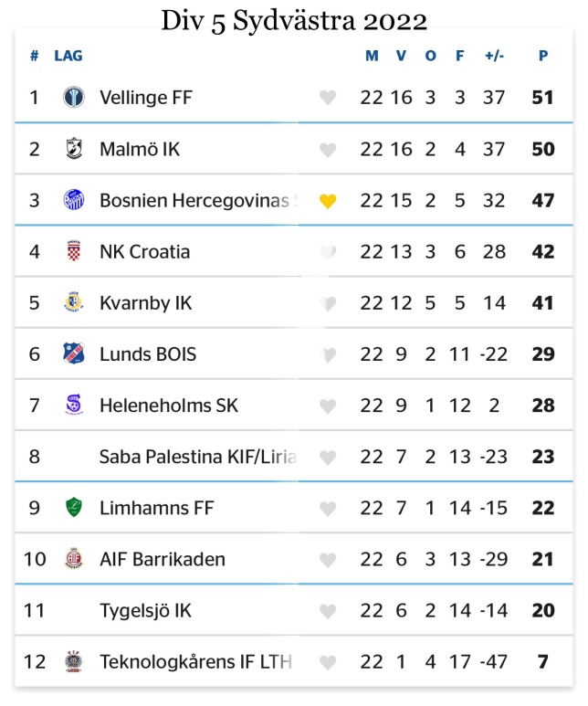Viewport: 588px width, 706px height.
Task: Toggle the heart for Tygelsjö IK
Action: [328, 611]
